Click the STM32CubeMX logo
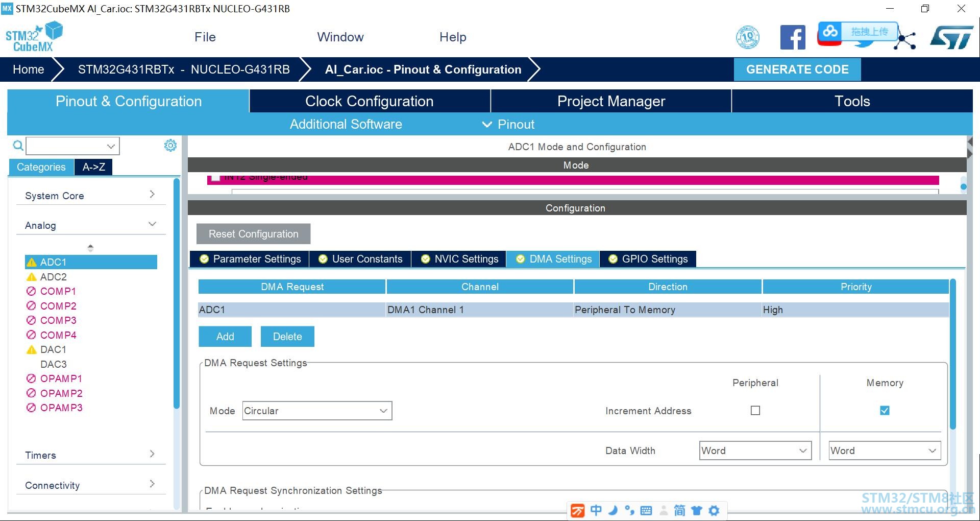 [x=34, y=37]
